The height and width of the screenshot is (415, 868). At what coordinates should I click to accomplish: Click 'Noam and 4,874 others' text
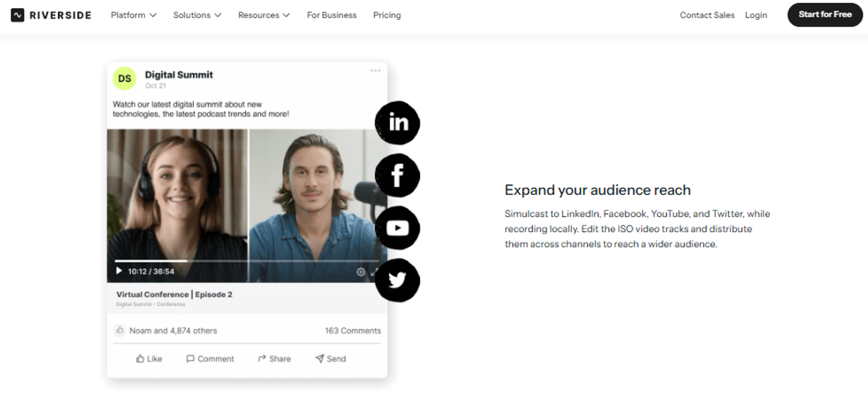coord(173,330)
